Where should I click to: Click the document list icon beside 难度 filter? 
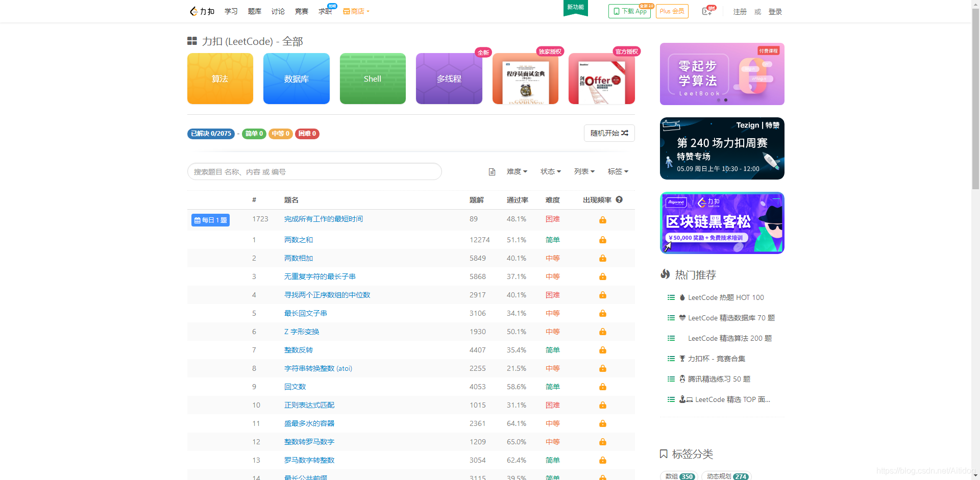492,172
